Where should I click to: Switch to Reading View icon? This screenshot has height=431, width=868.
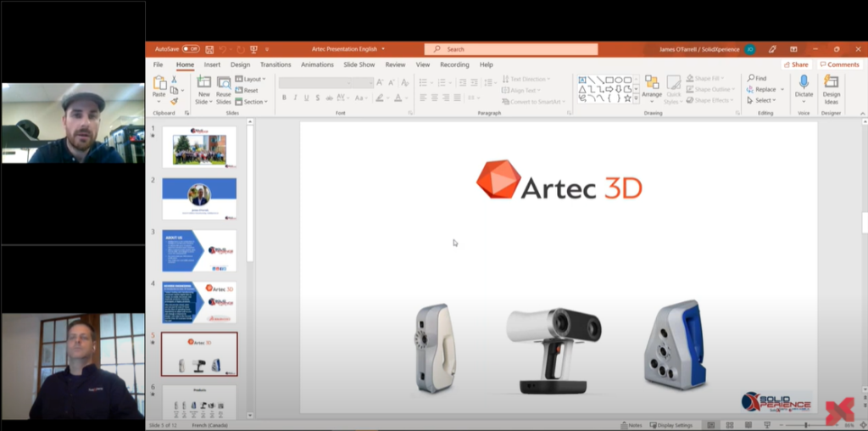(x=748, y=425)
